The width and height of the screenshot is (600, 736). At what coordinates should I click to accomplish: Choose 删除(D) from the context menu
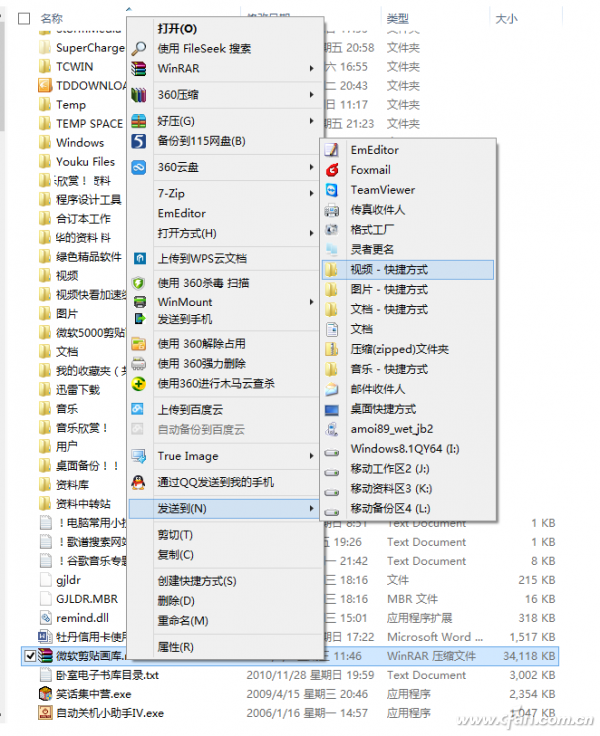pyautogui.click(x=226, y=601)
